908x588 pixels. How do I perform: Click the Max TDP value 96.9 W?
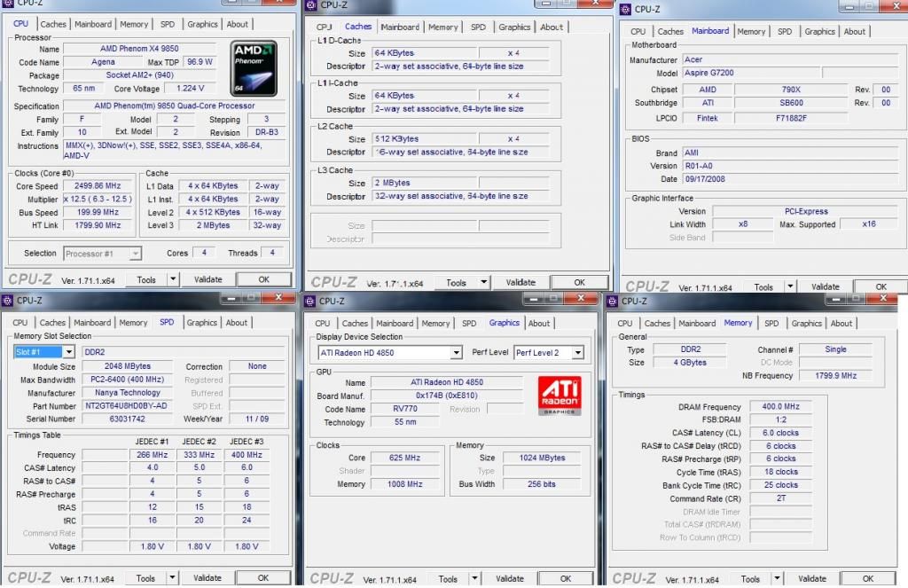point(200,61)
